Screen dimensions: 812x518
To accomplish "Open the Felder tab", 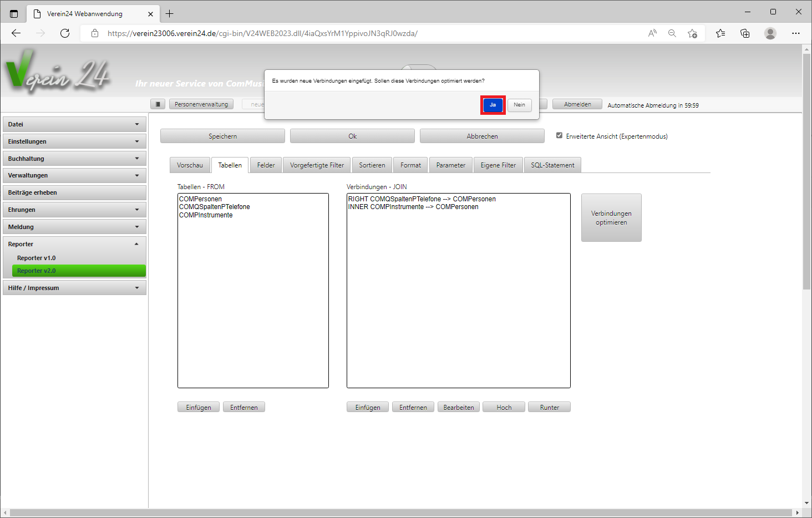I will [x=266, y=165].
